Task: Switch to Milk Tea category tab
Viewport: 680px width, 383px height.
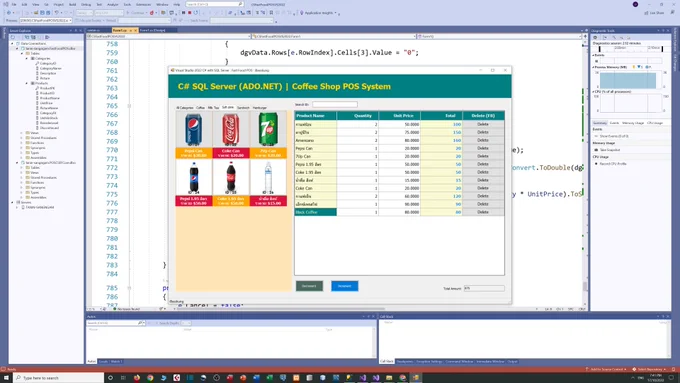Action: click(213, 108)
